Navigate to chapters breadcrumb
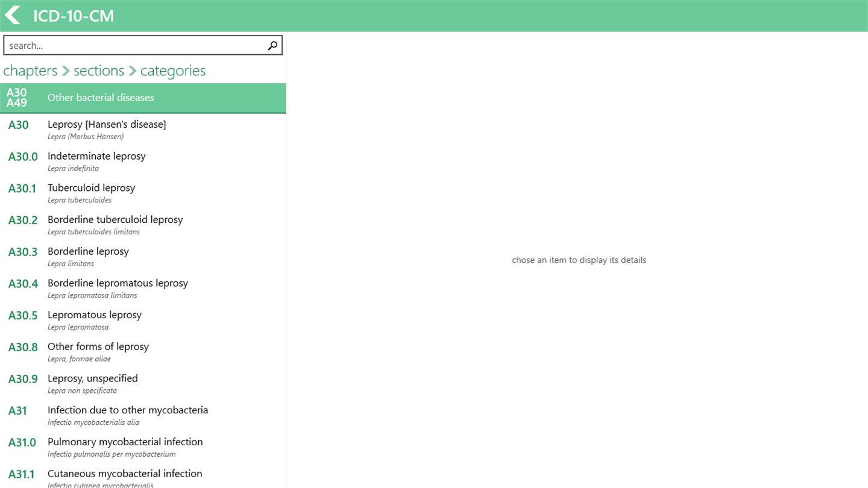This screenshot has width=868, height=488. [30, 70]
